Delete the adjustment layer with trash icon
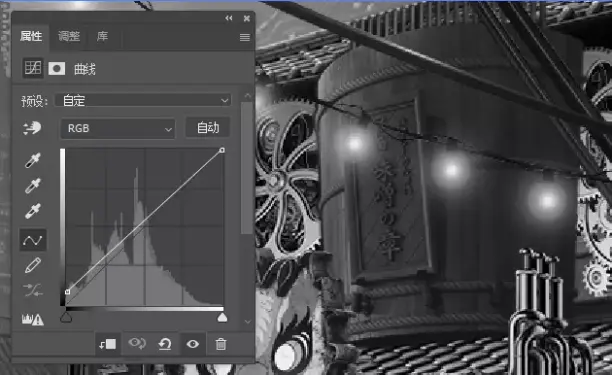The width and height of the screenshot is (612, 375). [x=221, y=344]
